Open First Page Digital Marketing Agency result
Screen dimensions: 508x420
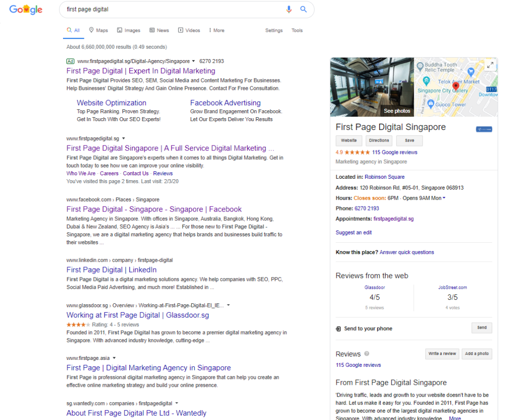[x=149, y=368]
